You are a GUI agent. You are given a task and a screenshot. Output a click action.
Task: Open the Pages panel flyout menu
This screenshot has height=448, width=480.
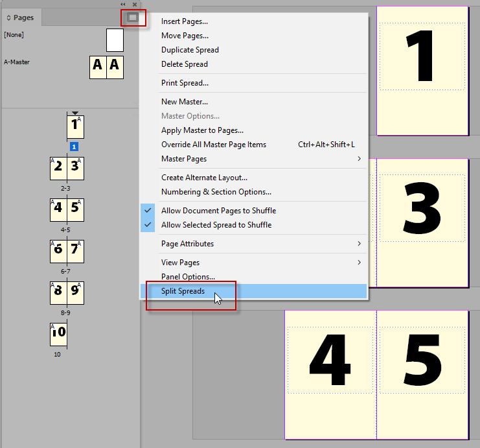coord(133,18)
